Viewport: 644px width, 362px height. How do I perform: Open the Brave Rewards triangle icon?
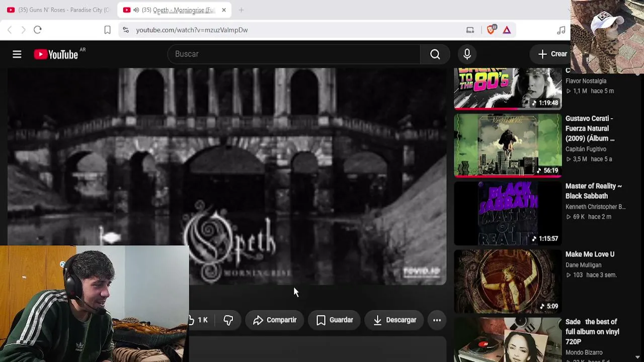click(x=507, y=30)
